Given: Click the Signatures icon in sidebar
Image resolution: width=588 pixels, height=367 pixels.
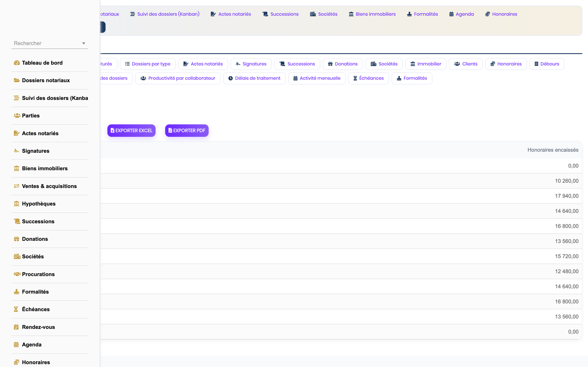Looking at the screenshot, I should (x=17, y=151).
